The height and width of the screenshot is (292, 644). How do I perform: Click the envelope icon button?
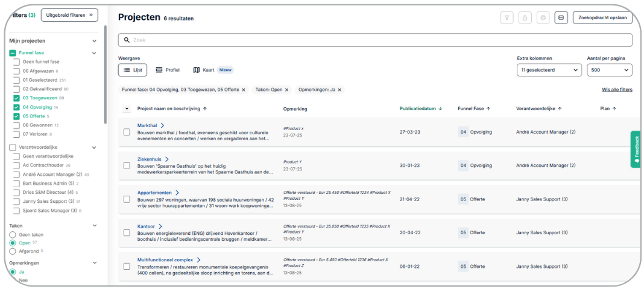561,17
